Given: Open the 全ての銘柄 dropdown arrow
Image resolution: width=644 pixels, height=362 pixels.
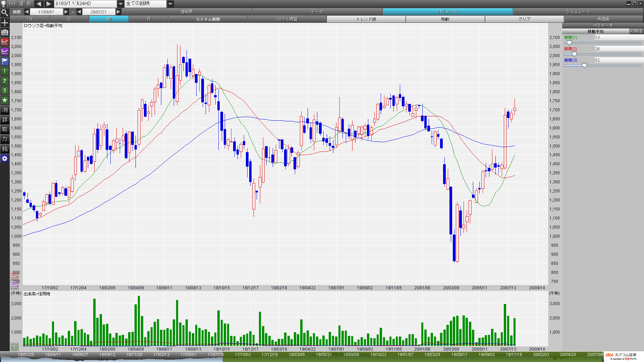Looking at the screenshot, I should point(170,4).
